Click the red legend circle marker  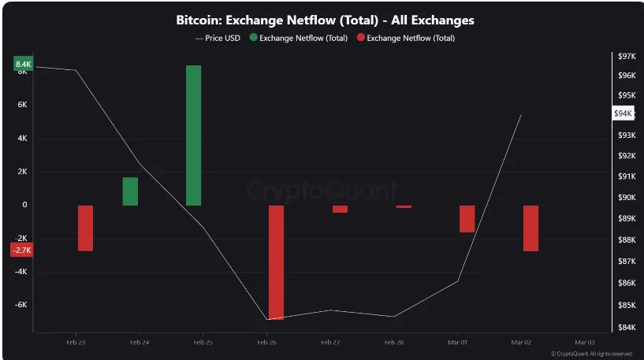[361, 37]
